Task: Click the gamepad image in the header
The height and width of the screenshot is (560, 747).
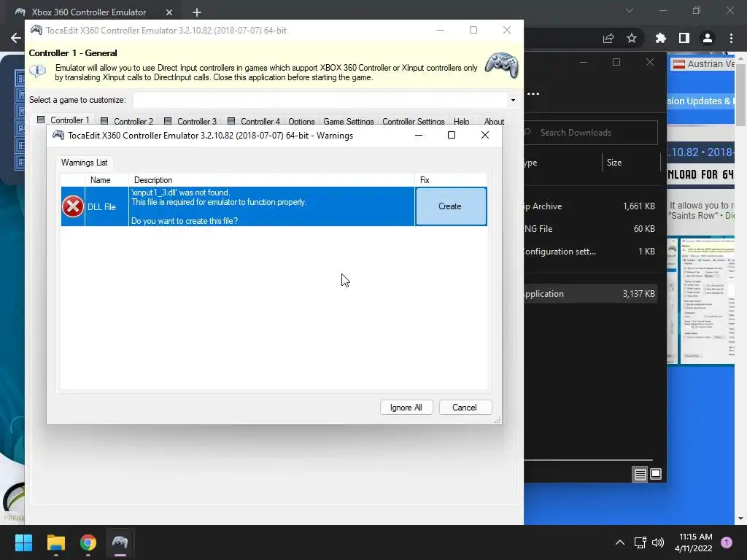Action: pyautogui.click(x=502, y=65)
